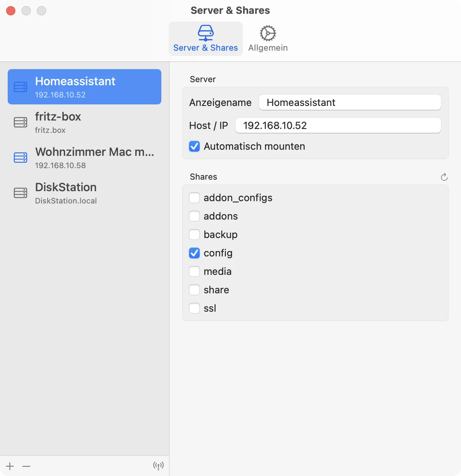461x476 pixels.
Task: Tick the ssl share checkbox
Action: click(194, 309)
